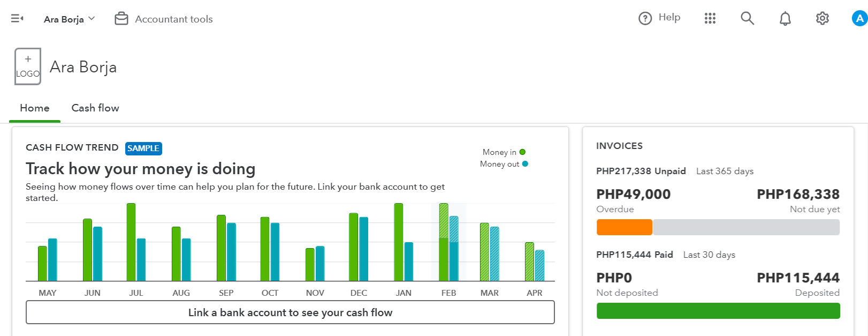Add a company logo
Viewport: 868px width, 336px height.
(28, 66)
